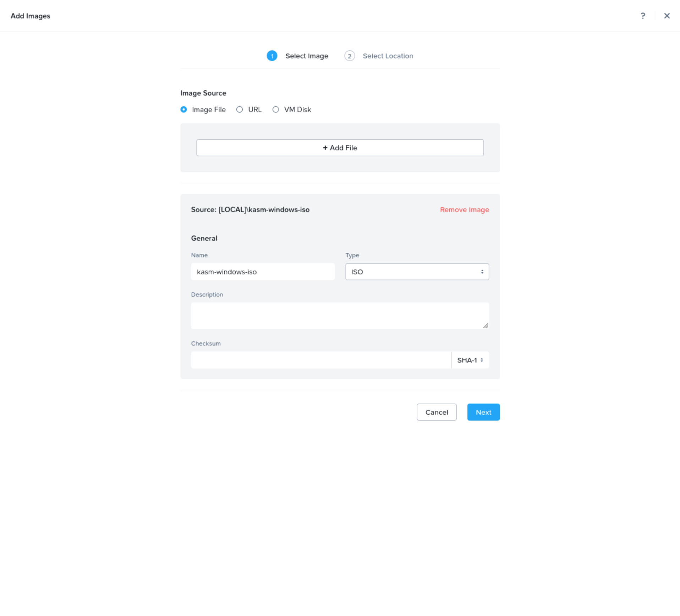Click the Add File button
The width and height of the screenshot is (680, 616).
point(340,148)
